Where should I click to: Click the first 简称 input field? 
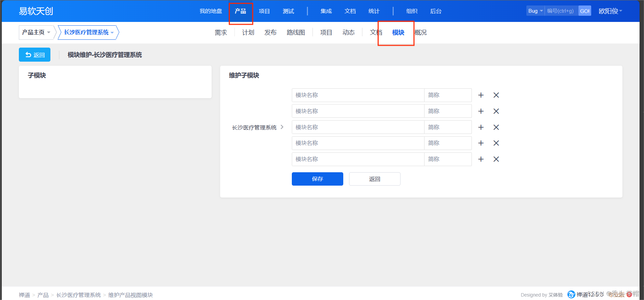448,95
